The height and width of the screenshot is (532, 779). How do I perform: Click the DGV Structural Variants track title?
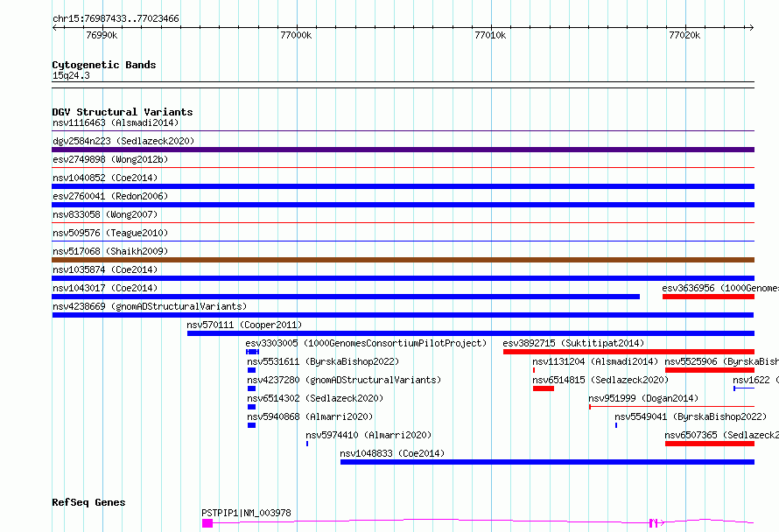pyautogui.click(x=123, y=112)
